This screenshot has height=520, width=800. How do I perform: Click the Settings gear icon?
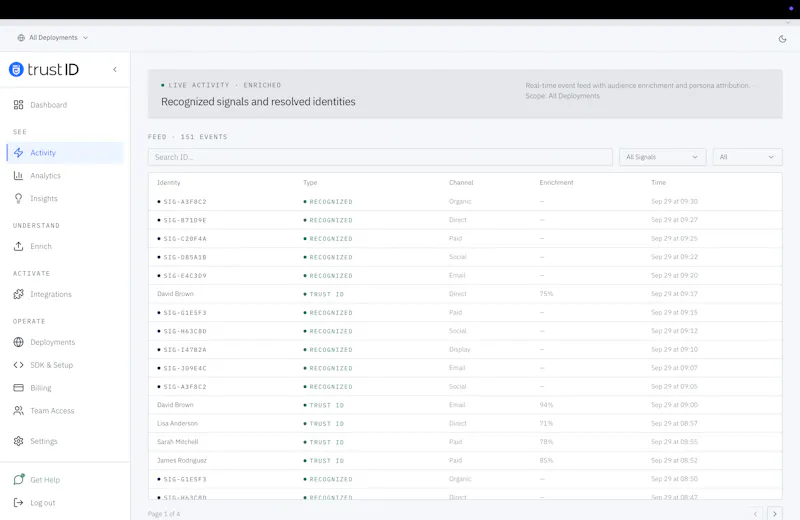(18, 441)
